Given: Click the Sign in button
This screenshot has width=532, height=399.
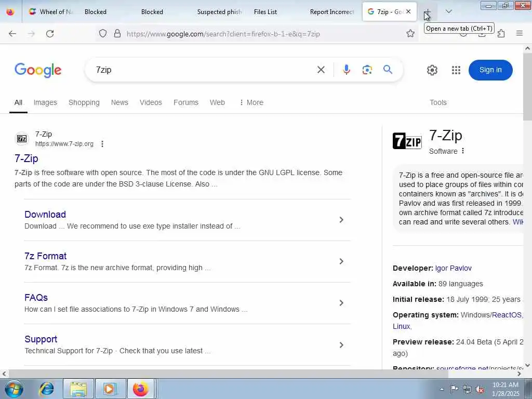Looking at the screenshot, I should [490, 70].
